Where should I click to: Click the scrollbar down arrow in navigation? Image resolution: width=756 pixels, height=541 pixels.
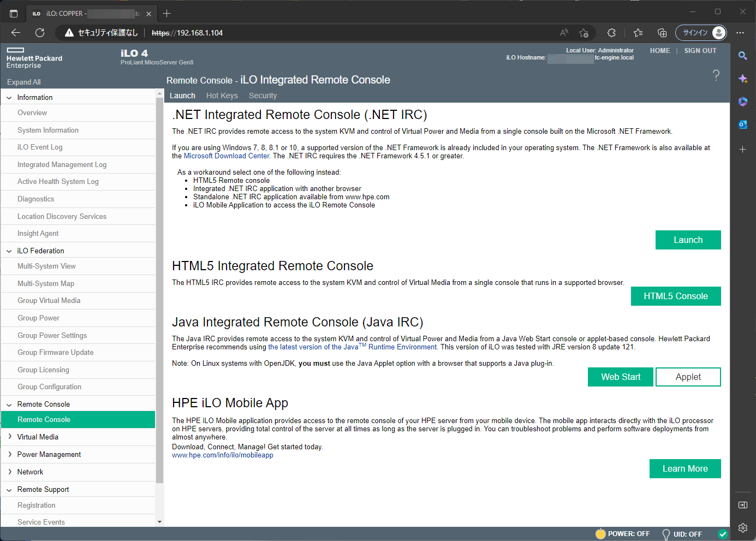[159, 522]
